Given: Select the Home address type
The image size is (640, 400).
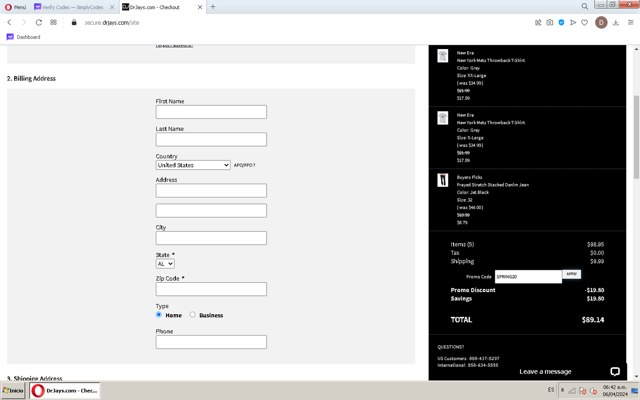Looking at the screenshot, I should 159,315.
